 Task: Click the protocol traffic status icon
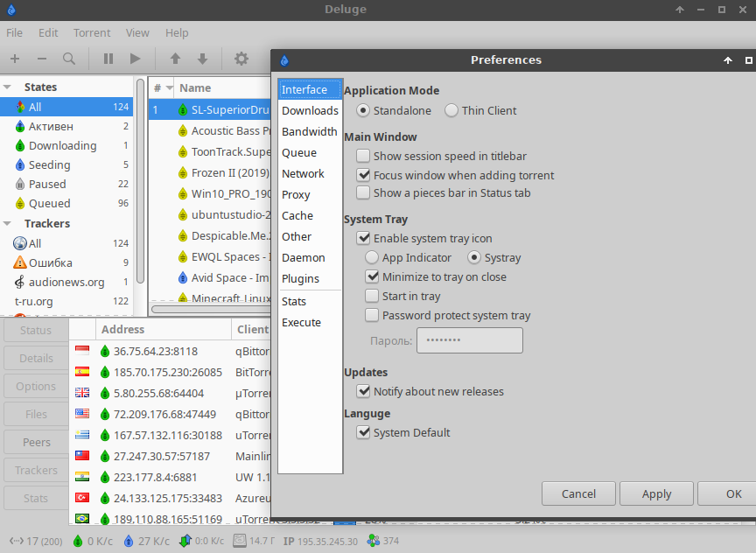click(x=185, y=541)
